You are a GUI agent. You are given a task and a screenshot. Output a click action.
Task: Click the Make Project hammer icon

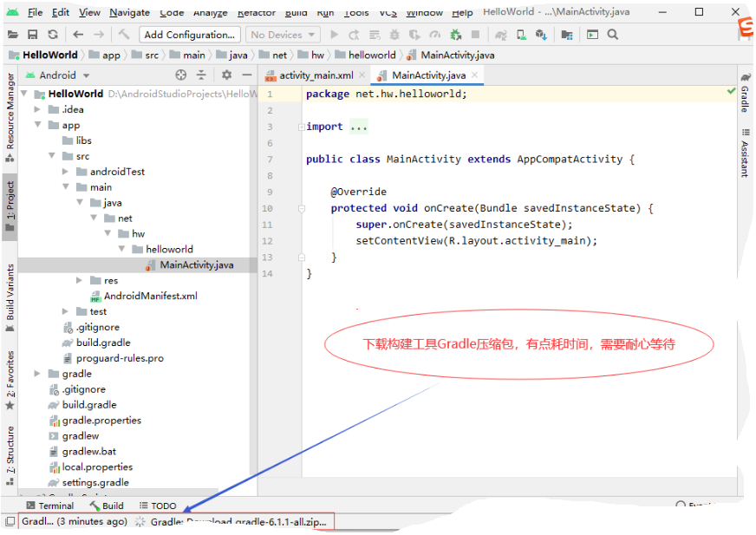click(124, 35)
